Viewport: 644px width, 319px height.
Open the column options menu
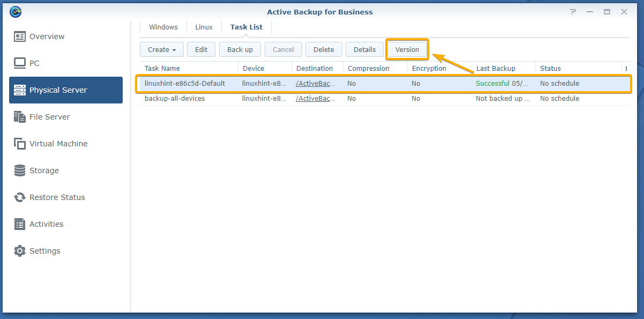pos(626,69)
